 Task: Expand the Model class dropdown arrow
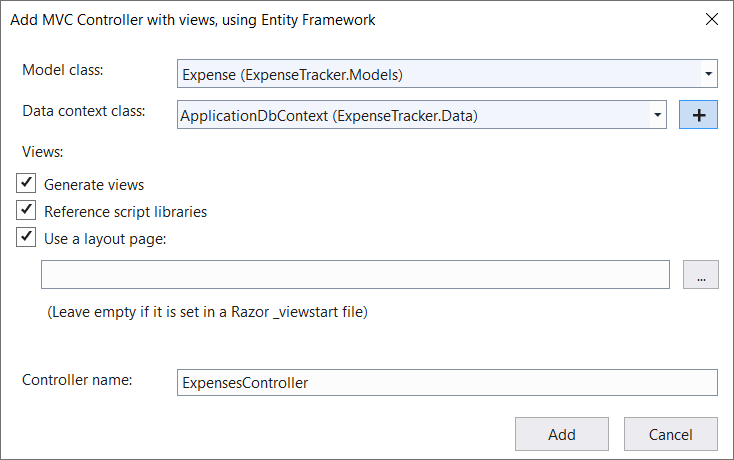tap(708, 74)
